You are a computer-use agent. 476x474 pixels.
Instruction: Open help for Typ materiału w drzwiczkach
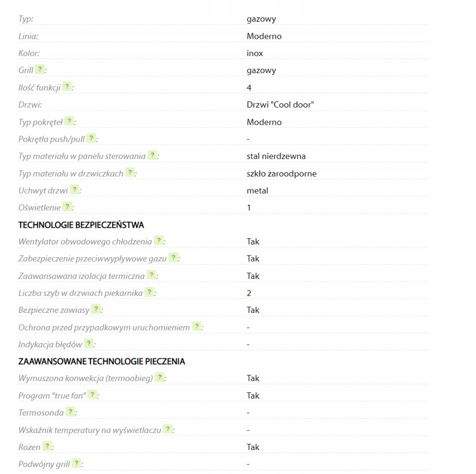click(130, 173)
